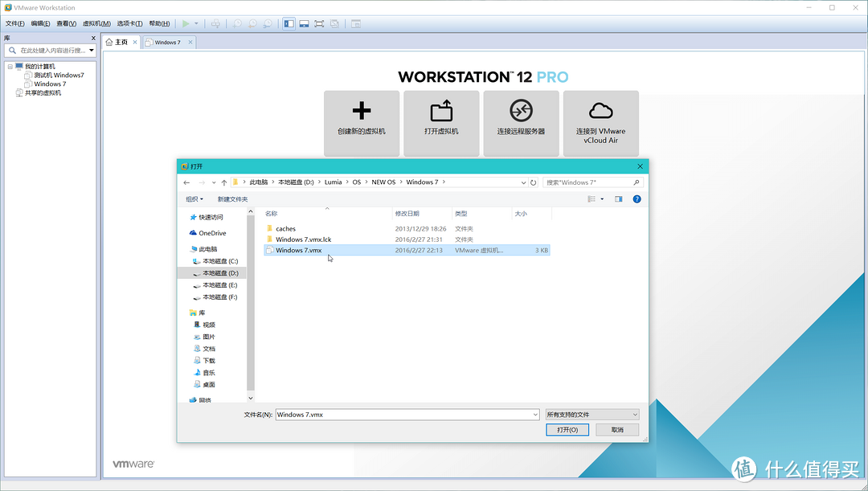Open the 编辑(E) menu
Viewport: 868px width, 491px height.
click(40, 23)
